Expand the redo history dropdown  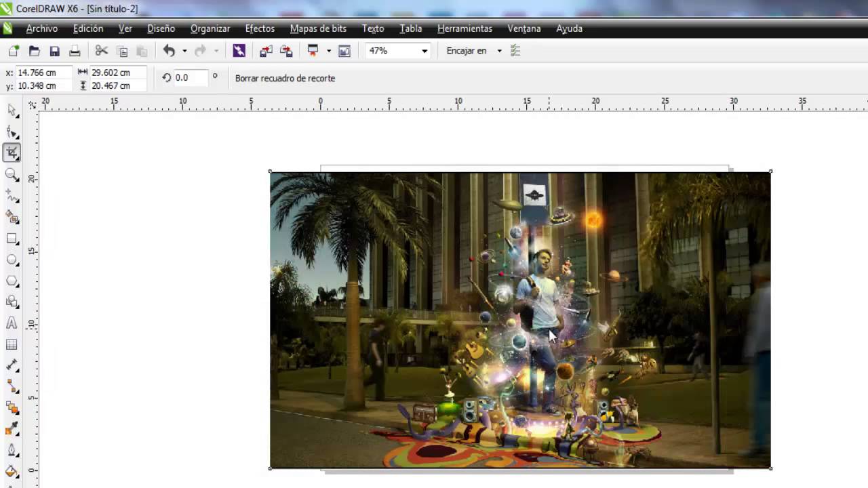click(x=216, y=51)
